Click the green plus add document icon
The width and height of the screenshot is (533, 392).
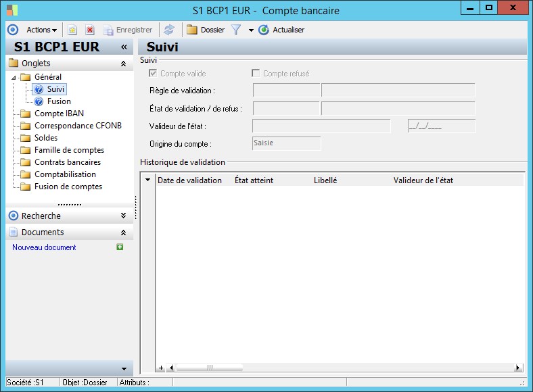[120, 247]
